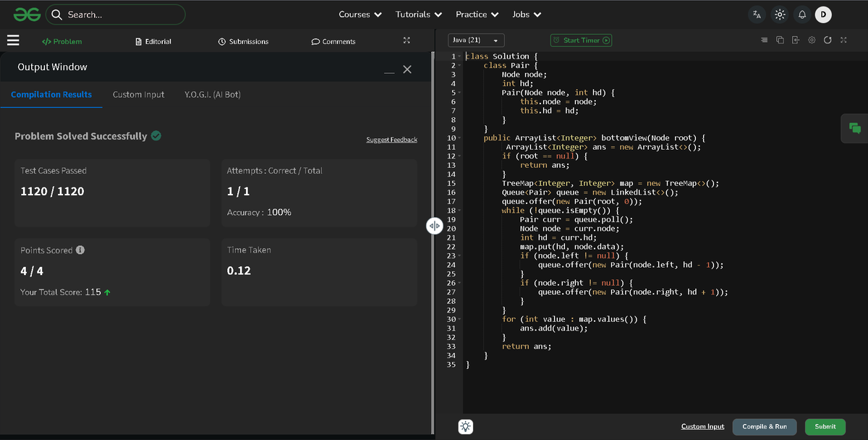Open the language translation icon
The height and width of the screenshot is (440, 868).
coord(757,14)
